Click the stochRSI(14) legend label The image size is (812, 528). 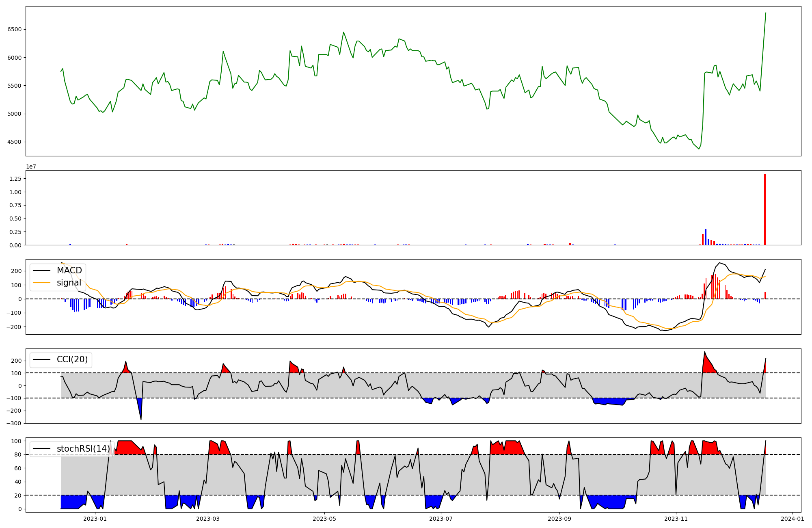pos(83,449)
